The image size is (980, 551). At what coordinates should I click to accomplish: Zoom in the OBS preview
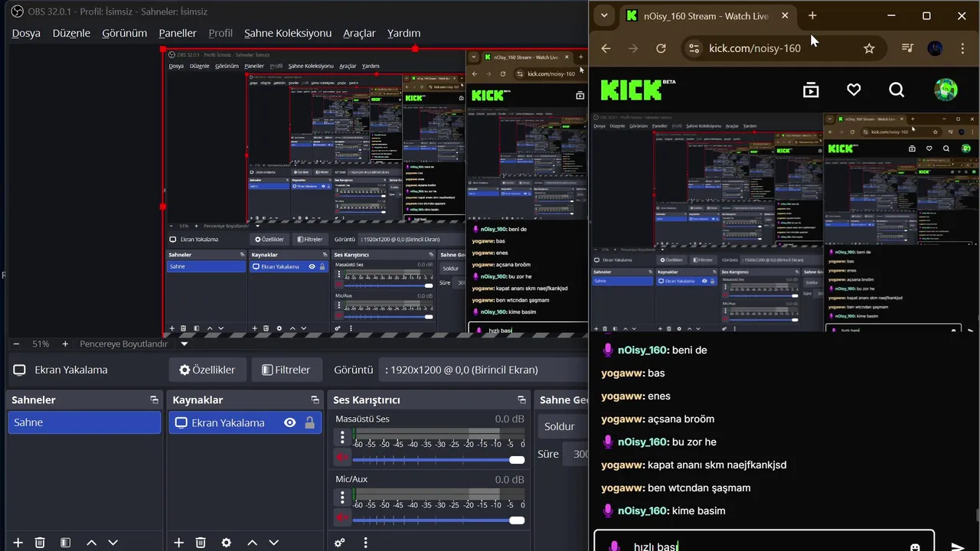65,344
